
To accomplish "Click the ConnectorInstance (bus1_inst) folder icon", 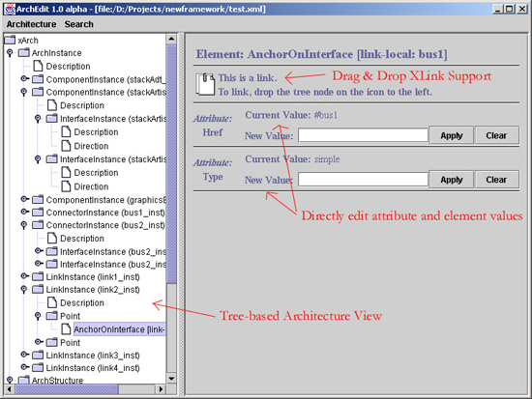I will pos(38,212).
